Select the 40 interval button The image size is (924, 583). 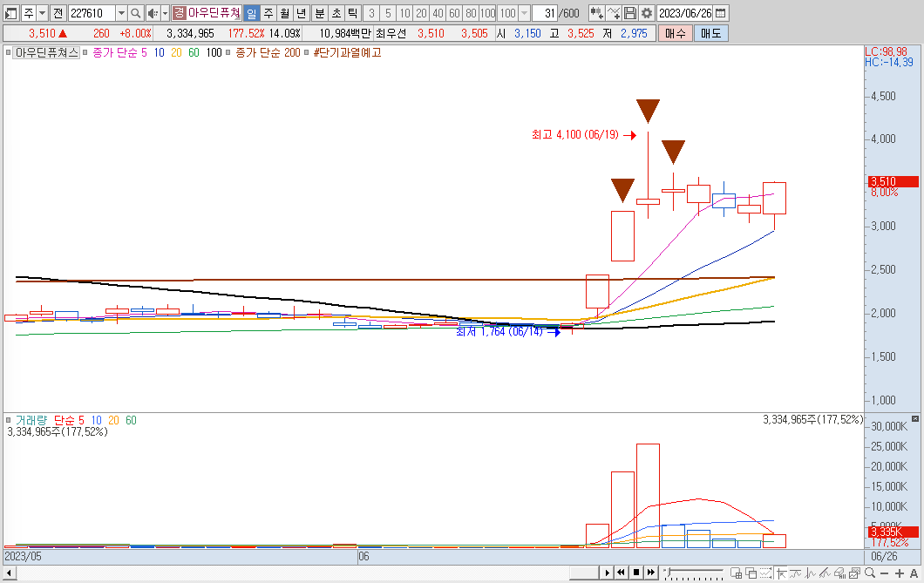click(x=438, y=13)
